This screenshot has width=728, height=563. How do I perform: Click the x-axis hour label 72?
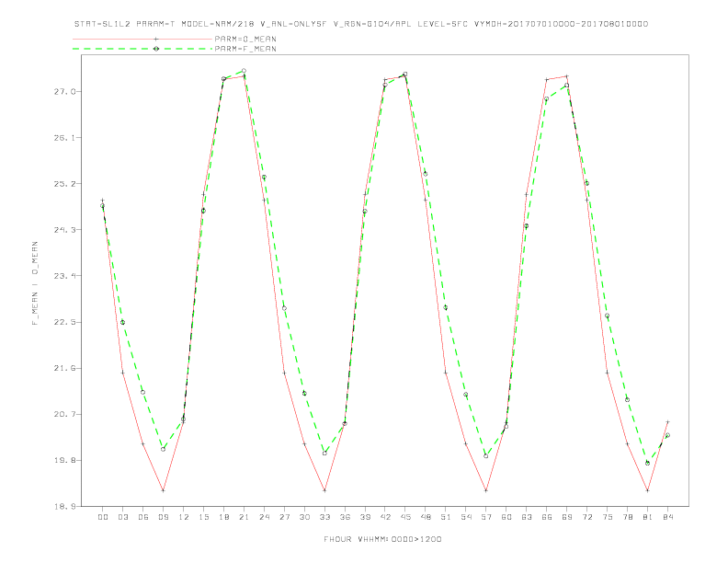click(x=586, y=517)
